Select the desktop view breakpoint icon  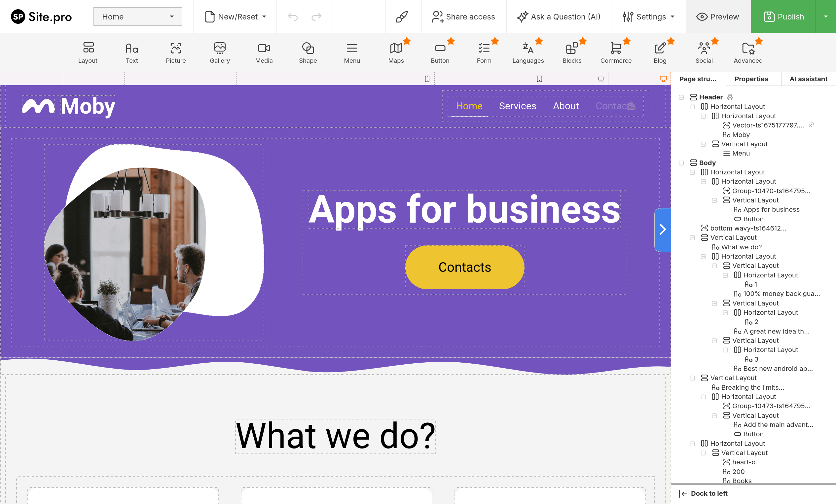663,79
